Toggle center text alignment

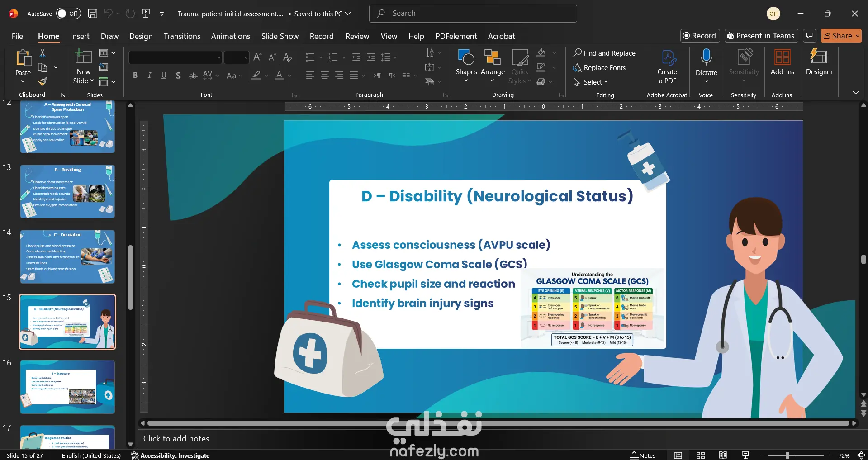(325, 76)
